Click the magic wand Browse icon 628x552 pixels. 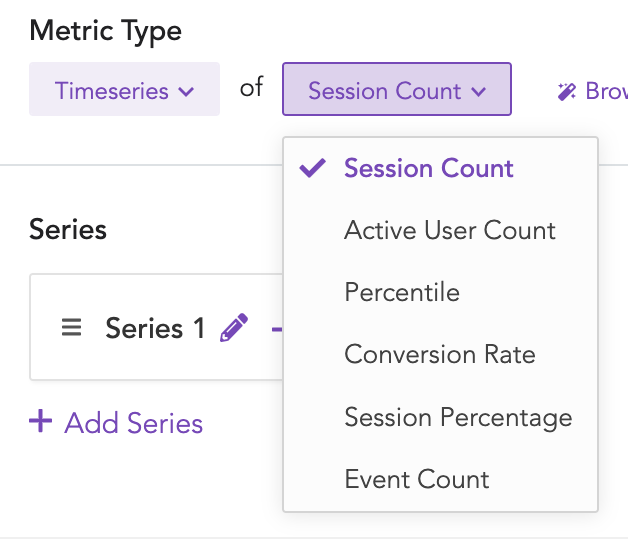pyautogui.click(x=567, y=92)
